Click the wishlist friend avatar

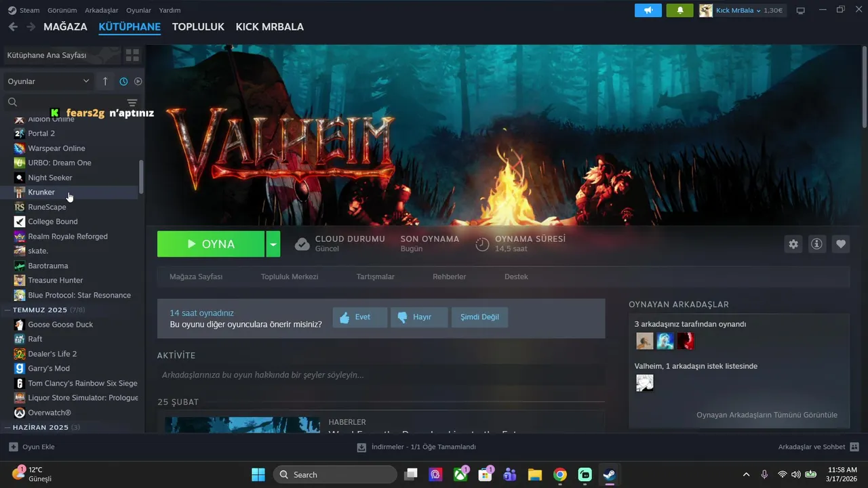point(645,383)
